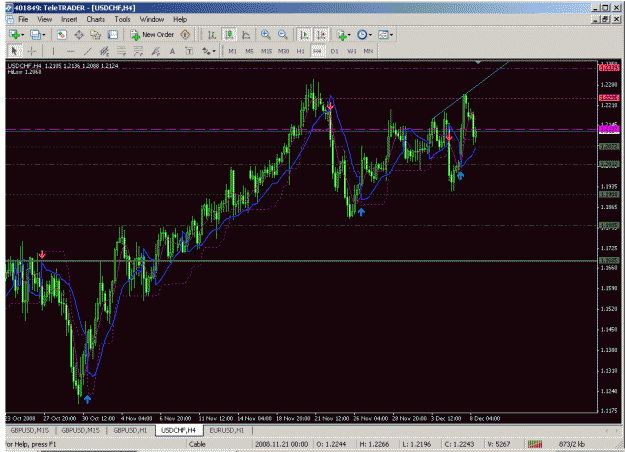Switch to bar chart display
625x452 pixels.
click(x=212, y=35)
